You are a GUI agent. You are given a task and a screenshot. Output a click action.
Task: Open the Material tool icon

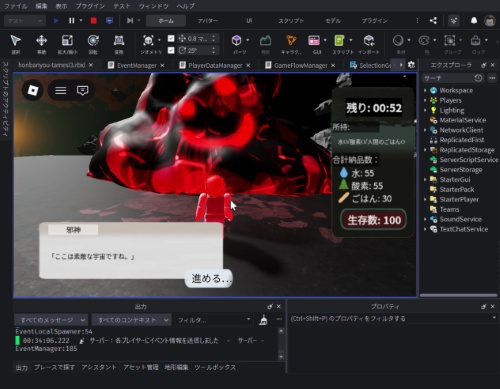point(398,41)
